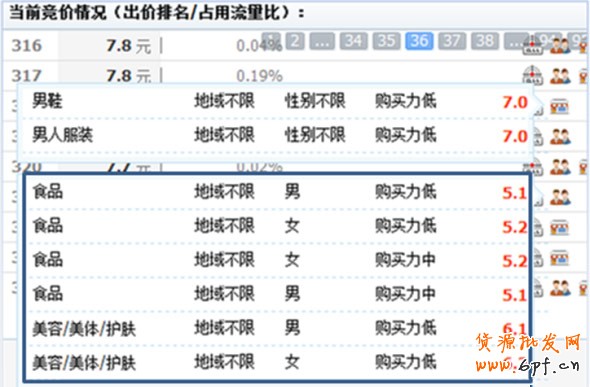Go to page 34 in pagination

(354, 41)
